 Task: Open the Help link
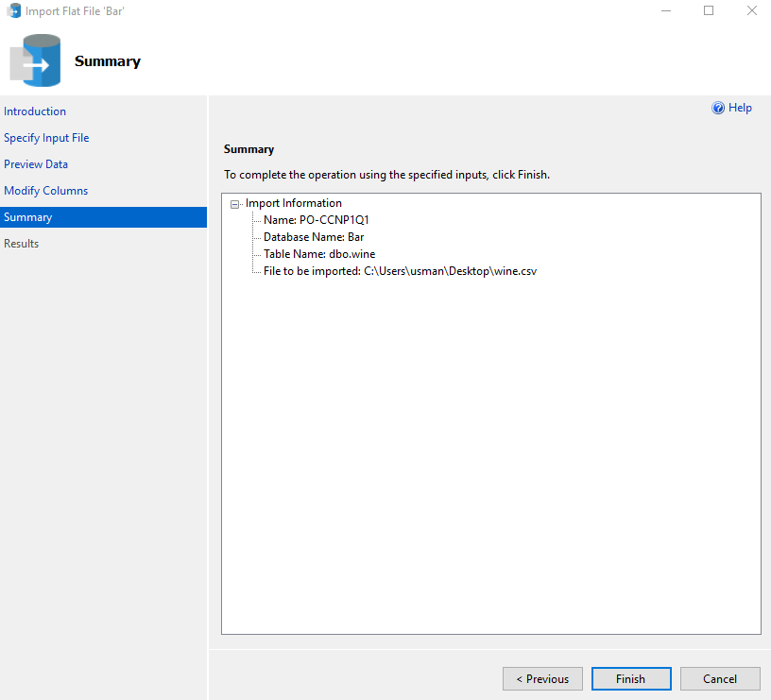[740, 108]
